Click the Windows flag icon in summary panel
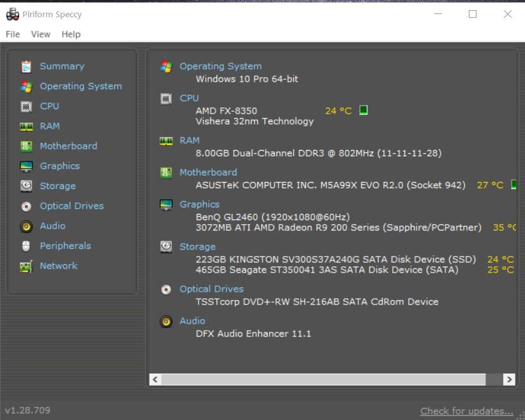Screen dimensions: 525x420 click(166, 66)
